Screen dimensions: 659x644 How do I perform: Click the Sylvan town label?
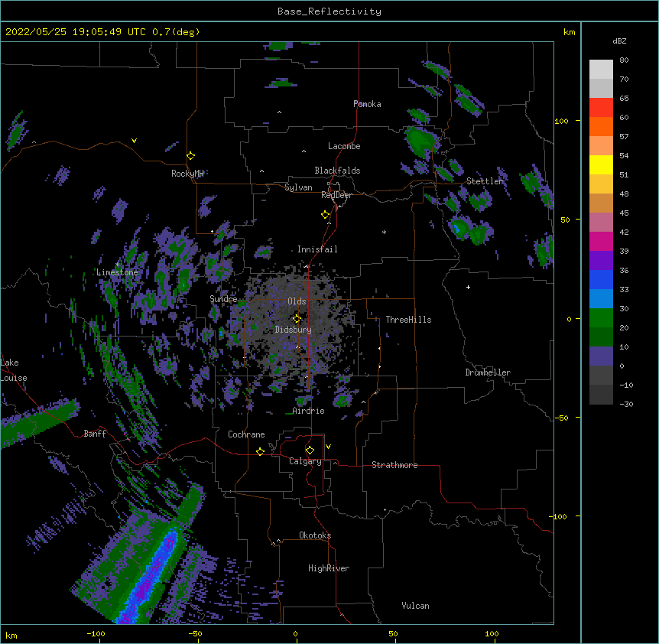(298, 187)
